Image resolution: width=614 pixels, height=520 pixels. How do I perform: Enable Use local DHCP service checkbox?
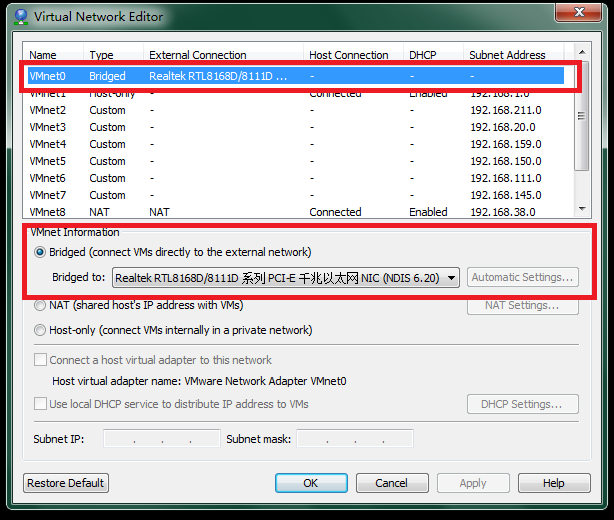click(40, 404)
